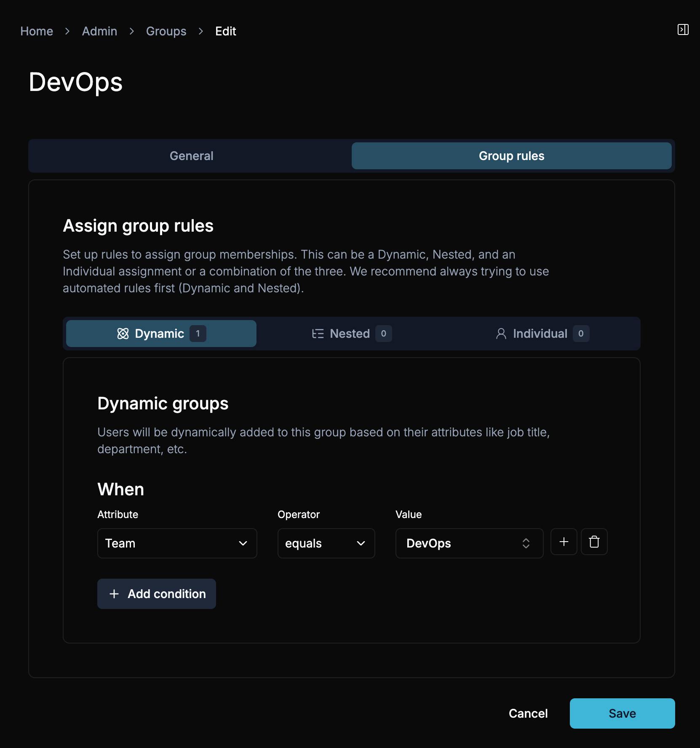Toggle the sidebar panel icon
700x748 pixels.
click(x=683, y=29)
